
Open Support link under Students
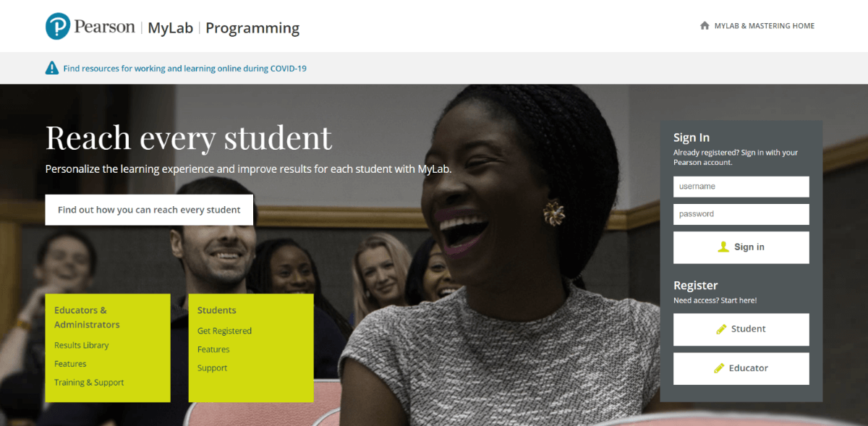point(212,368)
